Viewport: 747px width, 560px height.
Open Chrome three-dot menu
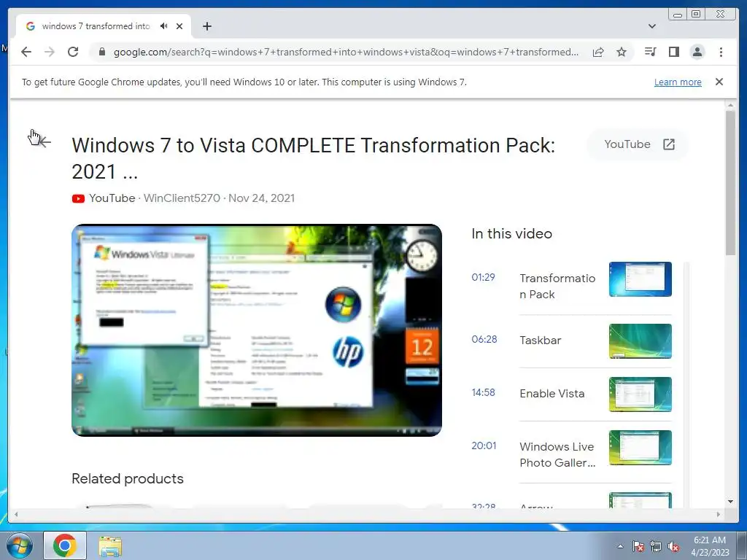pos(721,52)
